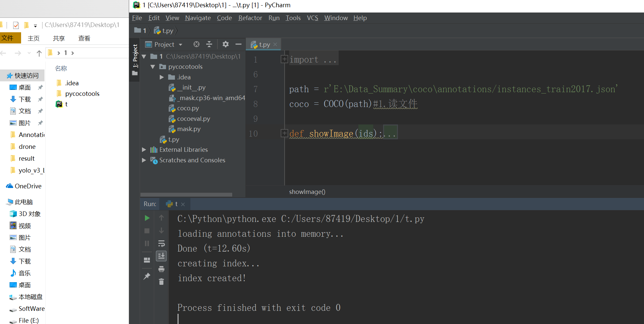Open the Edit menu
The height and width of the screenshot is (324, 644).
(154, 18)
